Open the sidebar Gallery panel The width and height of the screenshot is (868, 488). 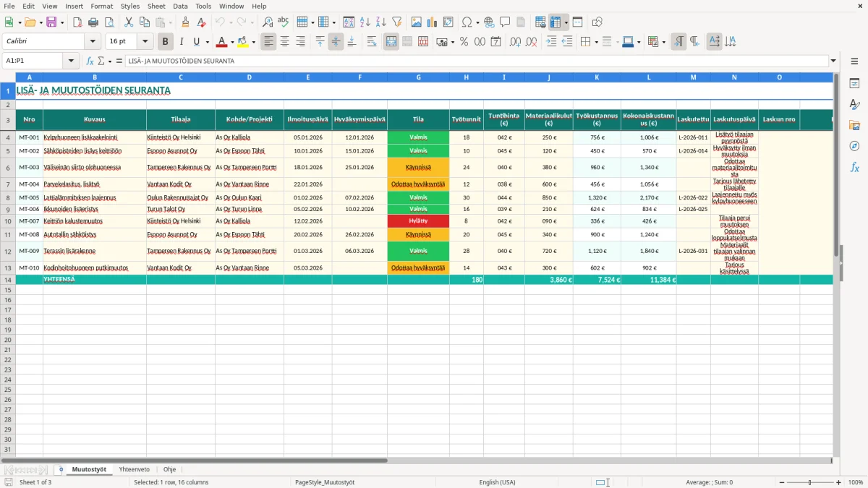tap(855, 126)
